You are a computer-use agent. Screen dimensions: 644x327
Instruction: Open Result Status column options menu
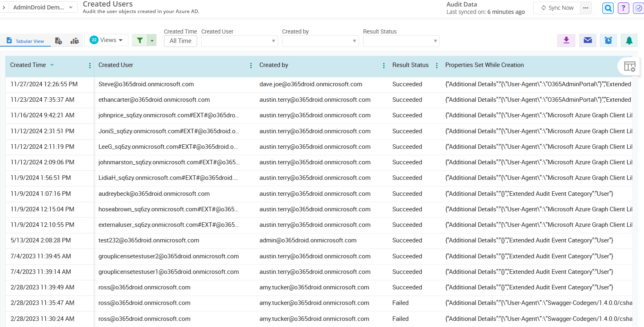437,65
